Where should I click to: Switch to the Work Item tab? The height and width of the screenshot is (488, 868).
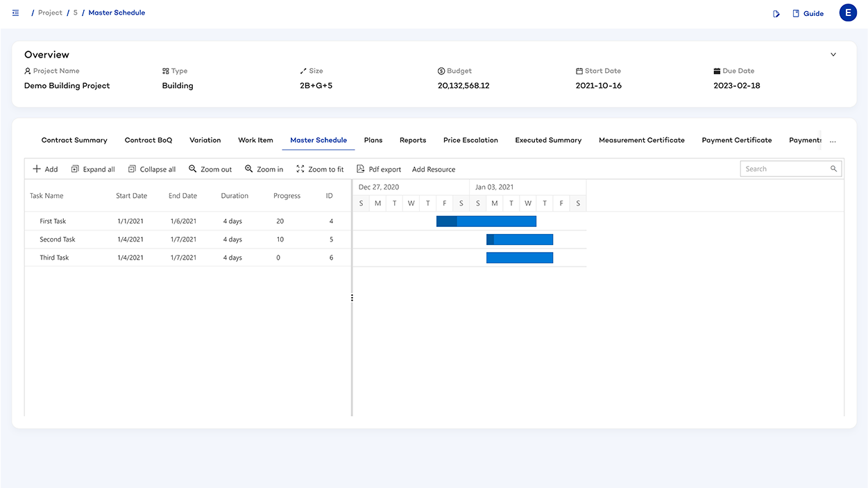click(255, 140)
